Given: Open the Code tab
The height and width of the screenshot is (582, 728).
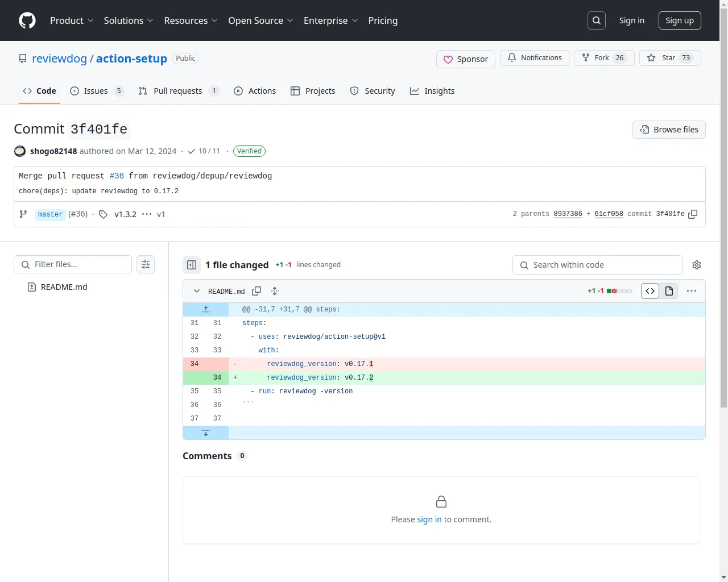Looking at the screenshot, I should point(39,91).
